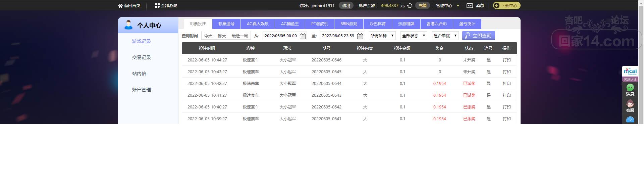Switch to the BBIN游戏 tab

(349, 24)
